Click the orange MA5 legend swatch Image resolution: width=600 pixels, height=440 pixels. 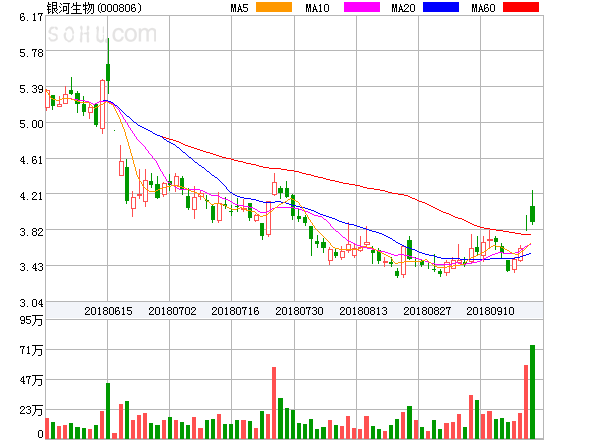(x=274, y=8)
